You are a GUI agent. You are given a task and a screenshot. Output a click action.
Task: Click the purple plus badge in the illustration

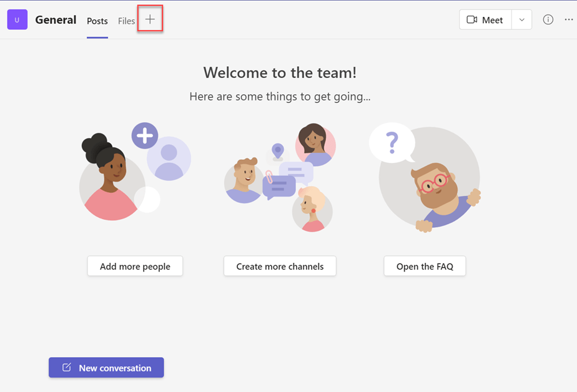[144, 135]
